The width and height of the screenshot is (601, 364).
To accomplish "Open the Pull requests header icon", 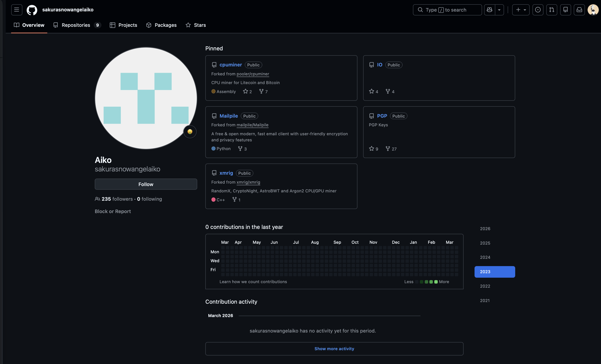I will coord(551,10).
